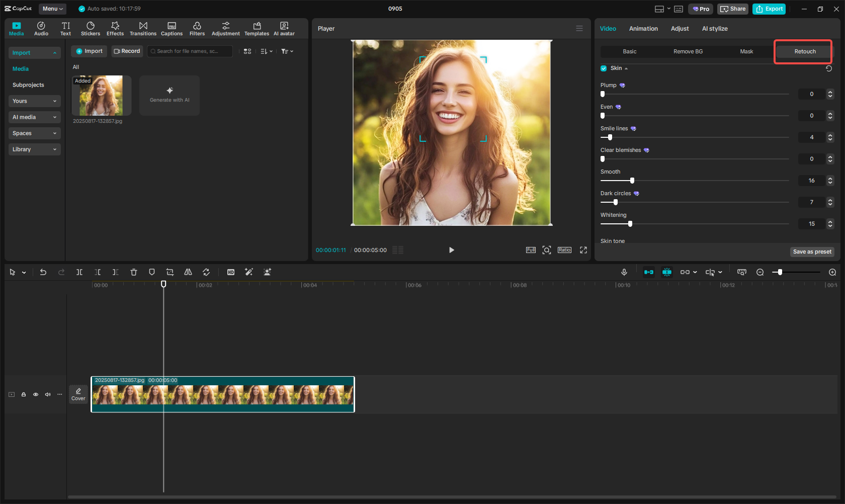This screenshot has height=504, width=845.
Task: Click the voiceover microphone icon
Action: (624, 272)
